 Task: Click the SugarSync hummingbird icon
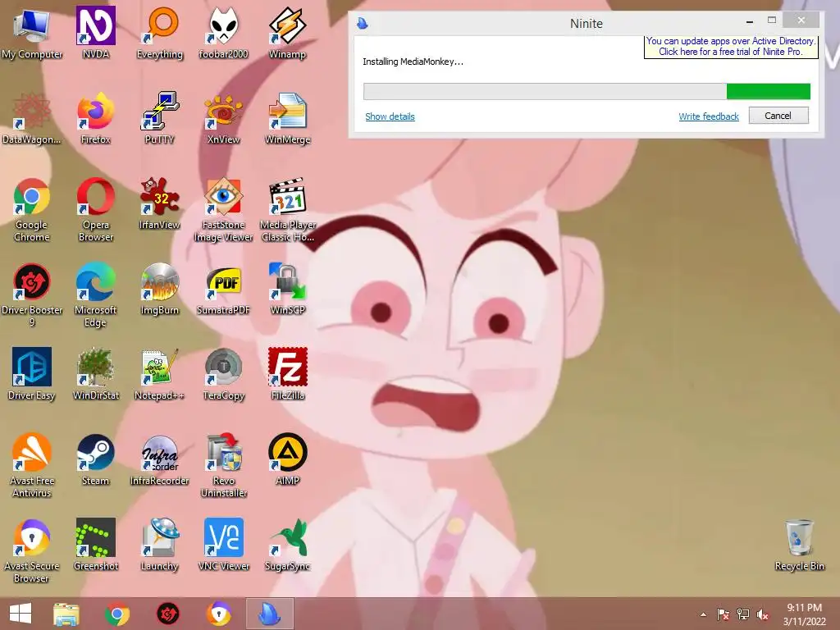click(288, 545)
